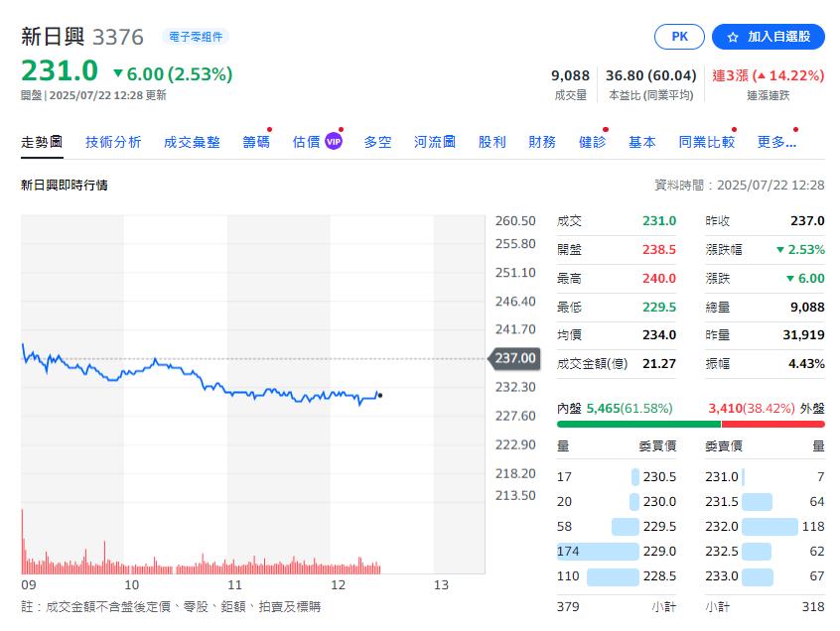The image size is (840, 631).
Task: Click the 237.00 previous-close price marker
Action: (x=514, y=358)
